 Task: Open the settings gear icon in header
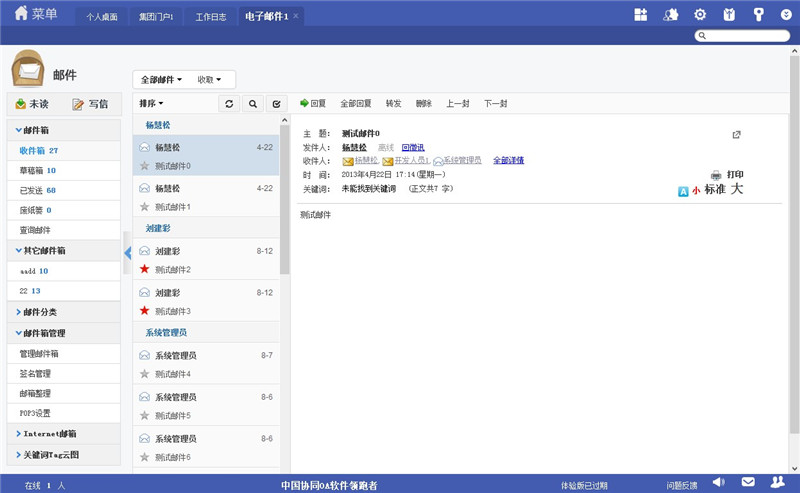tap(699, 14)
